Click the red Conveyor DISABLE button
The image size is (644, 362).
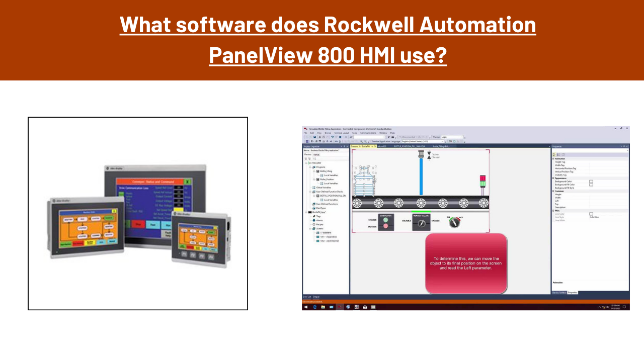[386, 226]
